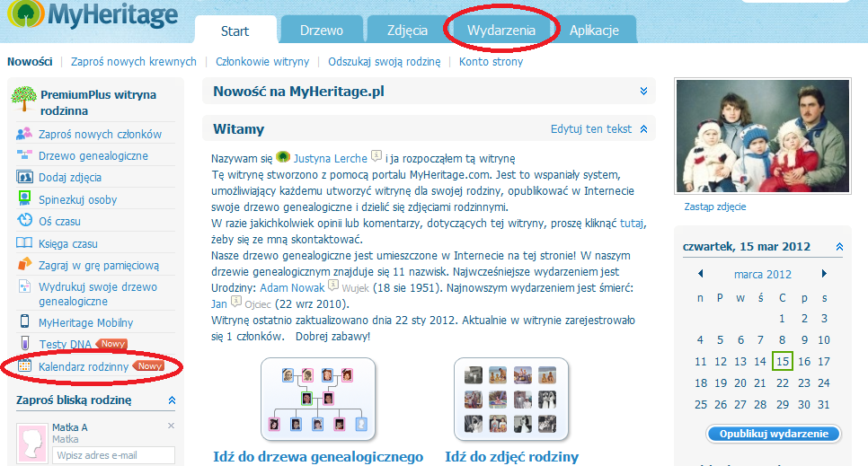Viewport: 868px width, 466px height.
Task: Open Zaproś nowych członków sidebar link
Action: click(100, 134)
